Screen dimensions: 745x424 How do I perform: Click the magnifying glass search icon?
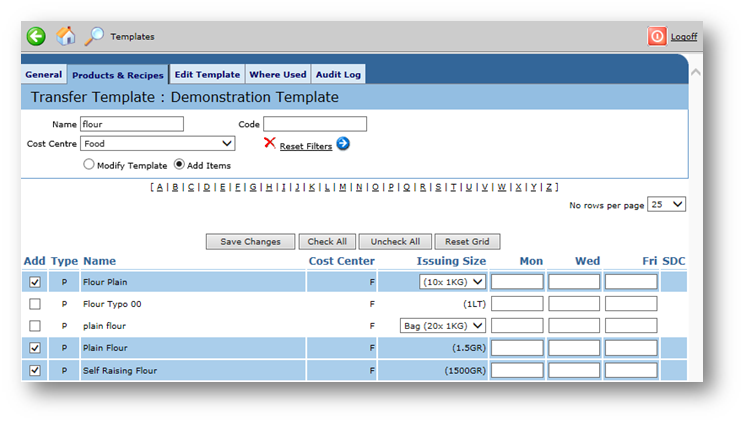(x=94, y=36)
